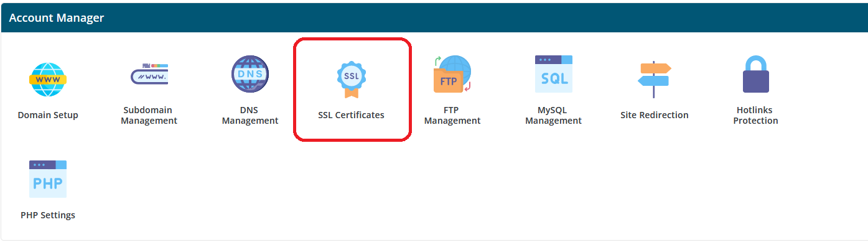868x250 pixels.
Task: Open the "Subdomain Management" text link
Action: 149,116
